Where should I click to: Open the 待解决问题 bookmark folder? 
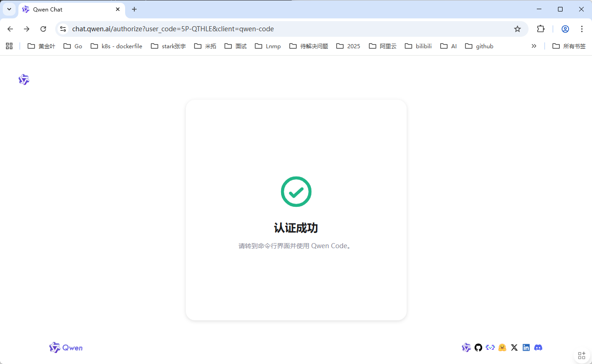[309, 46]
